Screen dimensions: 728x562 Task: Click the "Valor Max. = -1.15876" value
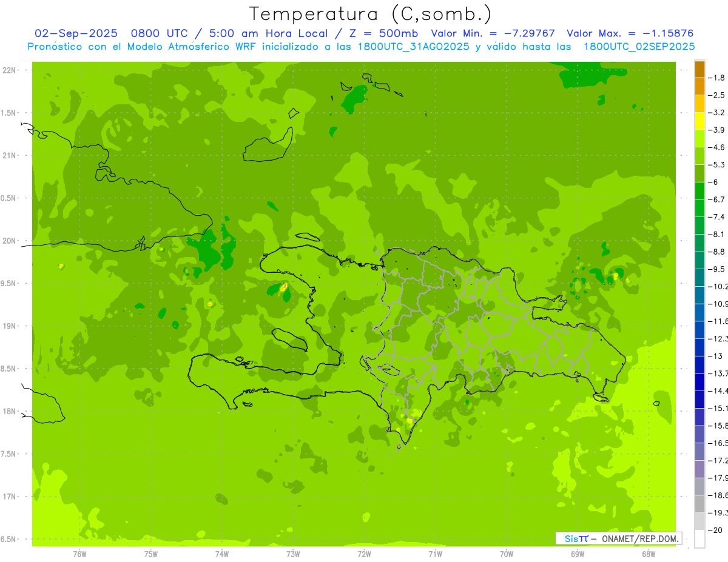pyautogui.click(x=630, y=33)
